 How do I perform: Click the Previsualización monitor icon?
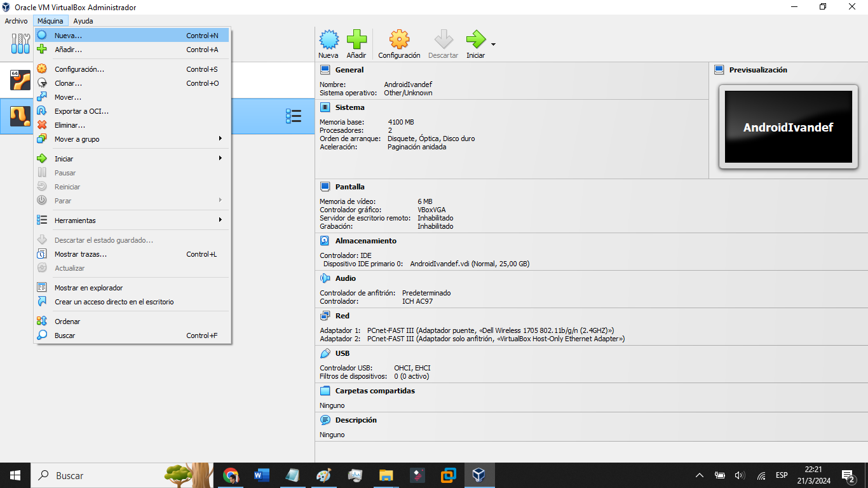tap(719, 70)
